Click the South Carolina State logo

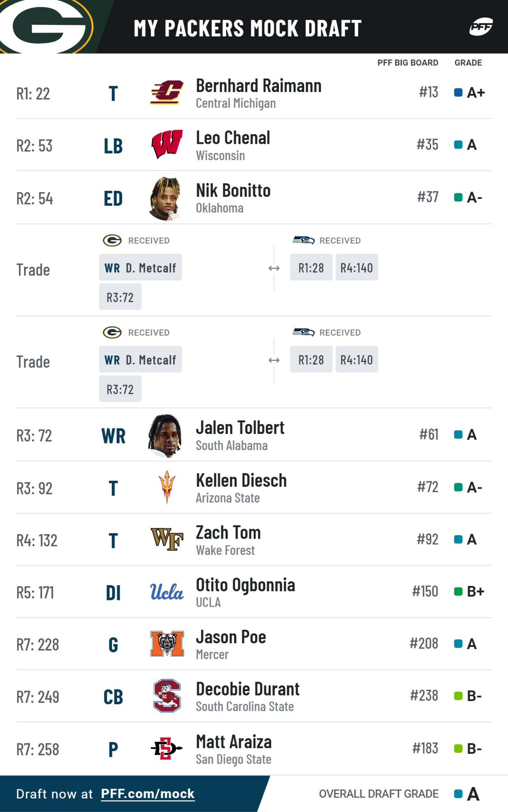click(167, 696)
